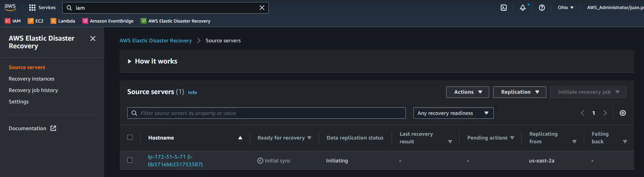Image resolution: width=644 pixels, height=177 pixels.
Task: Open the help question mark icon
Action: (542, 8)
